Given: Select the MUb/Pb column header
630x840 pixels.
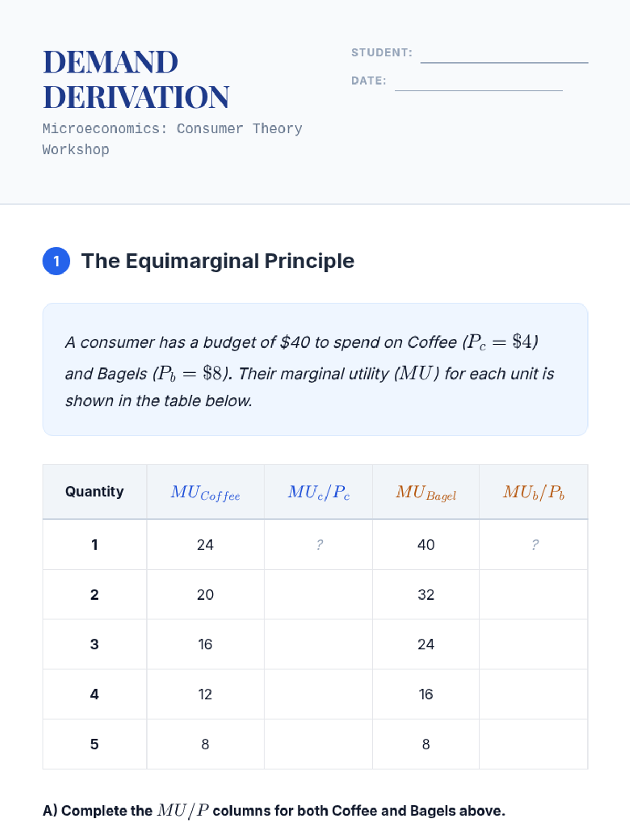Looking at the screenshot, I should [x=534, y=492].
